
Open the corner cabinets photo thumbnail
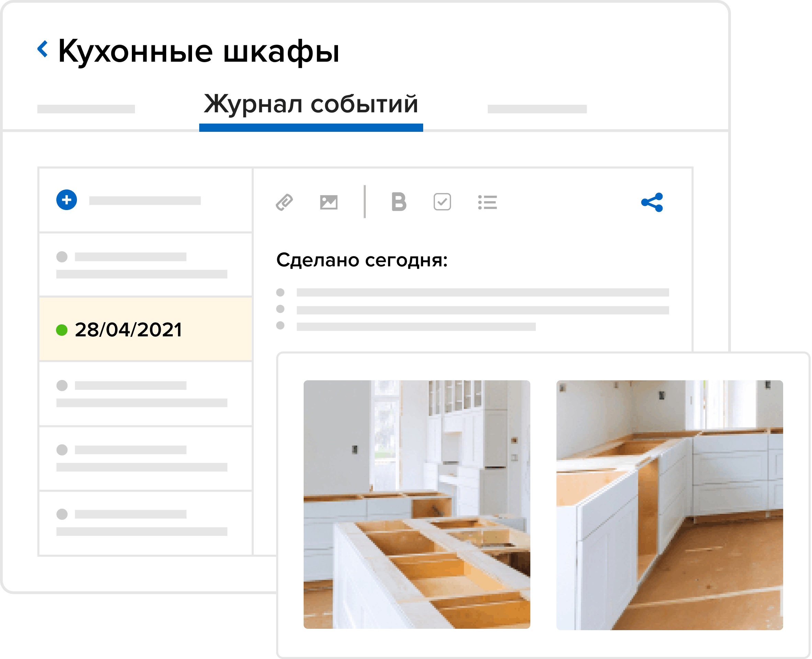pos(670,505)
